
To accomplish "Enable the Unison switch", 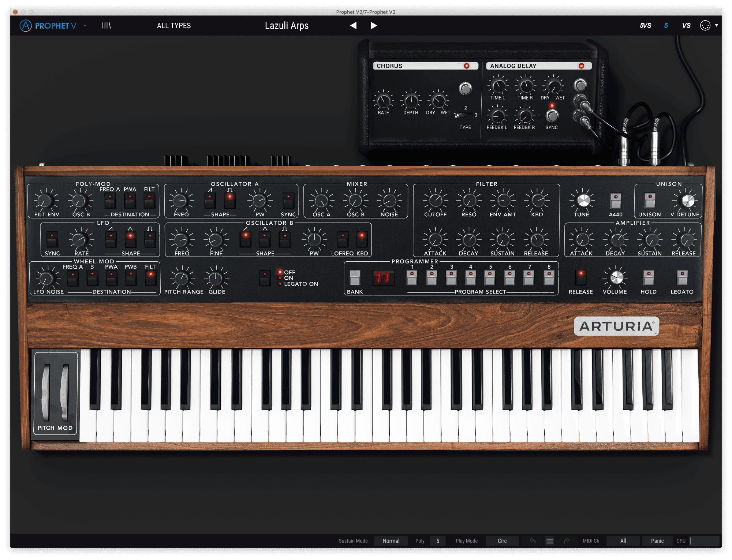I will (x=650, y=201).
